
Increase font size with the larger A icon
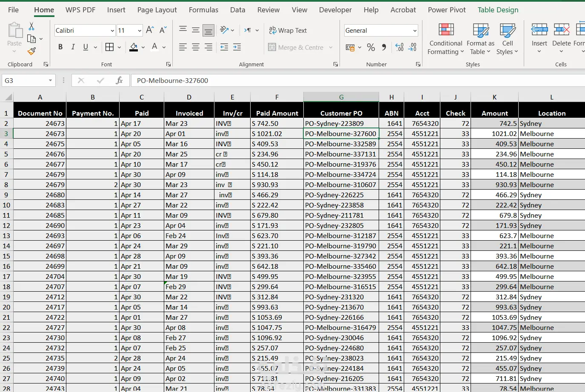(x=149, y=30)
